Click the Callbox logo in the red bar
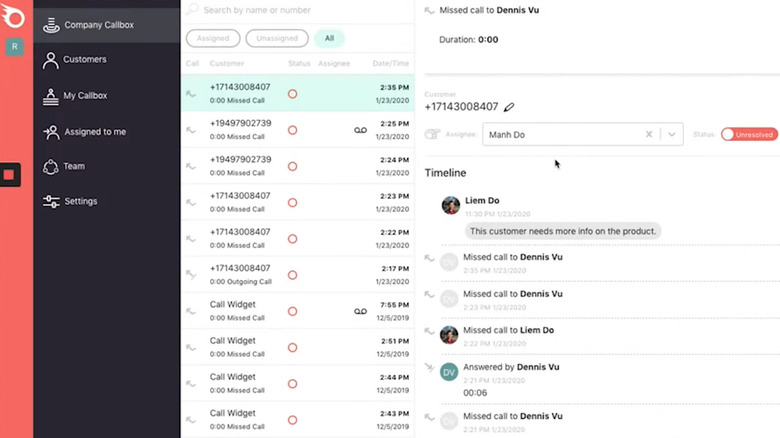Image resolution: width=780 pixels, height=438 pixels. click(15, 17)
